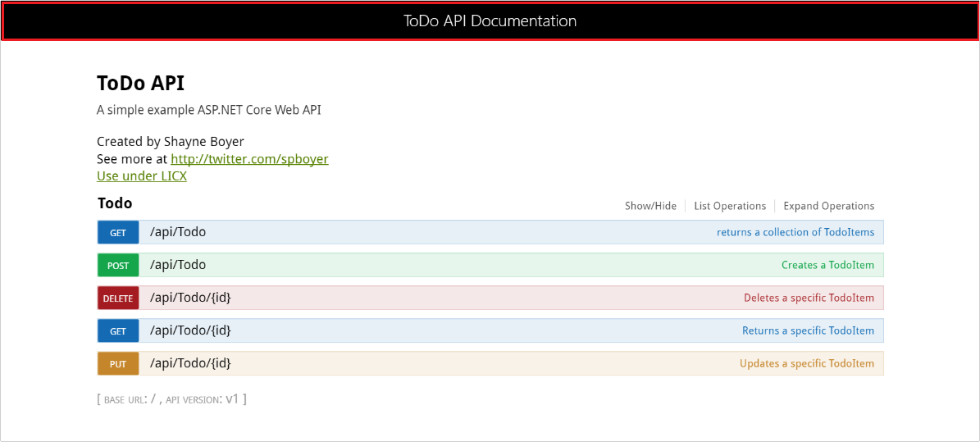
Task: Click 'returns a collection of TodoItems' description
Action: [795, 233]
